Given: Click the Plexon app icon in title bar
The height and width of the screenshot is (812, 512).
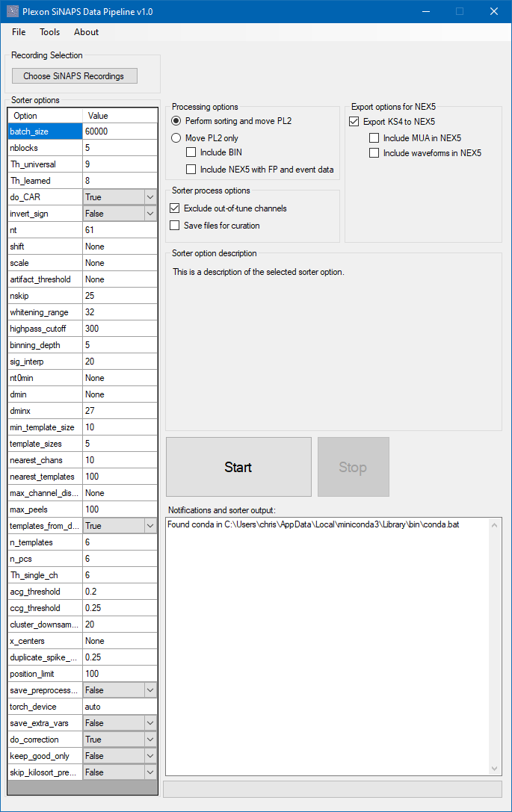Looking at the screenshot, I should (x=13, y=11).
